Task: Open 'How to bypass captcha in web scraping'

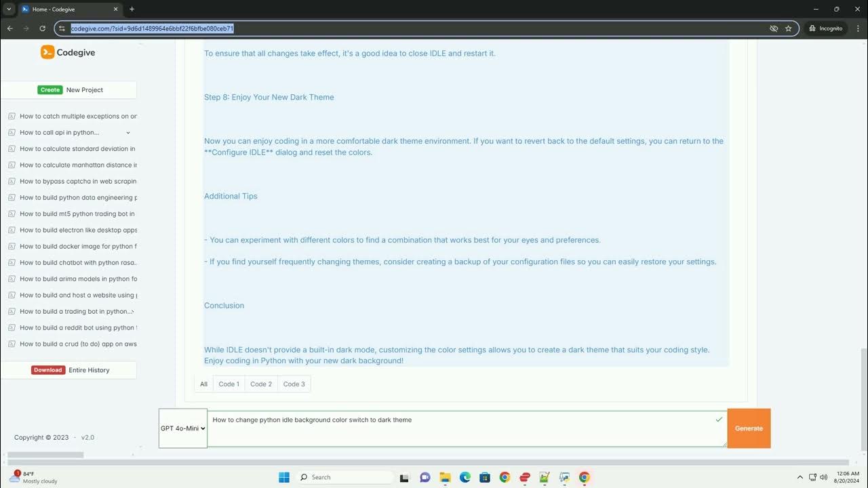Action: pos(78,181)
